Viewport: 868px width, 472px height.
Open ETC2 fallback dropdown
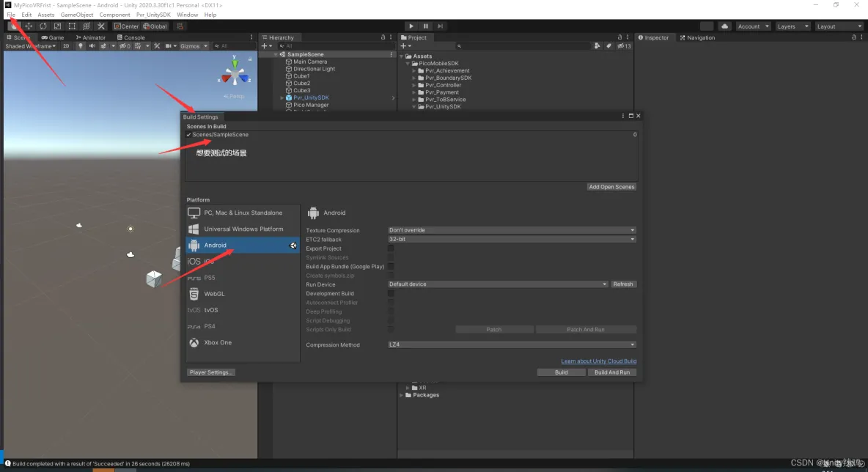(512, 239)
